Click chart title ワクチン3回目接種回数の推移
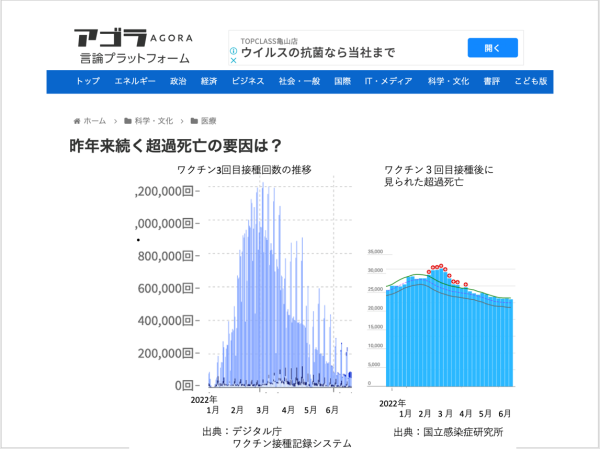Image resolution: width=600 pixels, height=449 pixels. [244, 170]
